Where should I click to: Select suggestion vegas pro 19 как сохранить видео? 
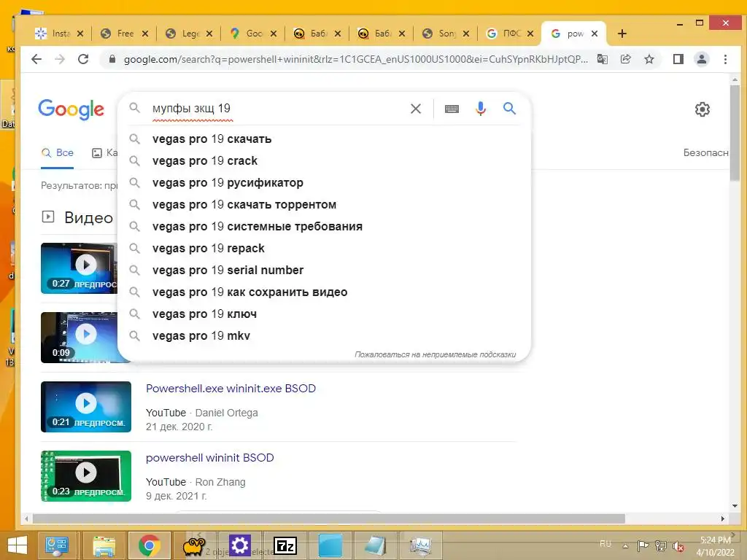point(324,292)
